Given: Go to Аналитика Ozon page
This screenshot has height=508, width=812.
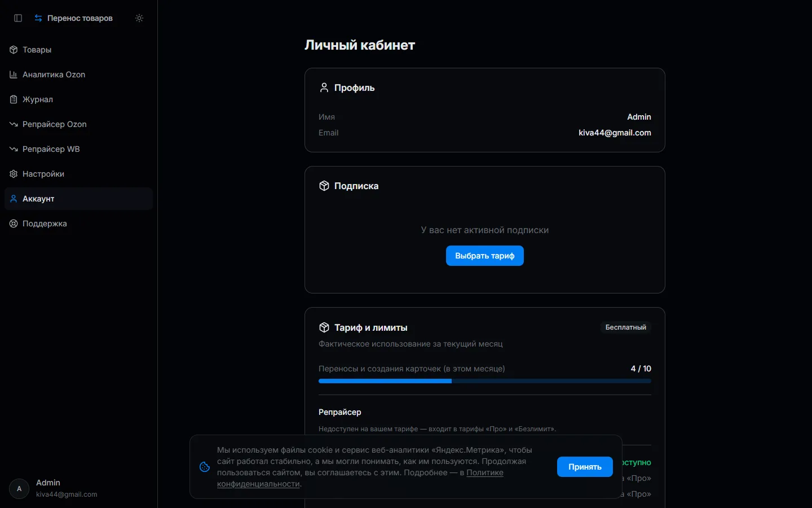Looking at the screenshot, I should point(78,75).
